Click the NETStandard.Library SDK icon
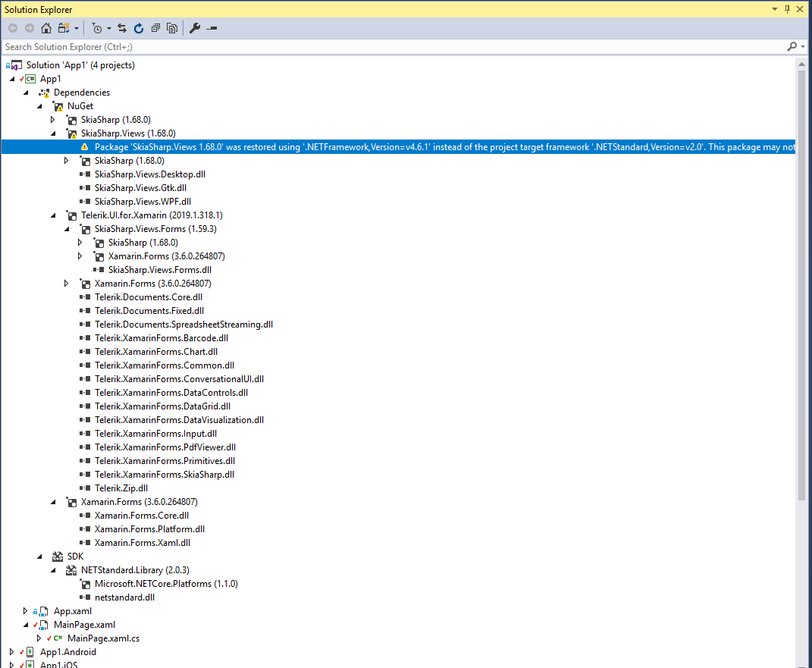The image size is (812, 668). (x=71, y=570)
